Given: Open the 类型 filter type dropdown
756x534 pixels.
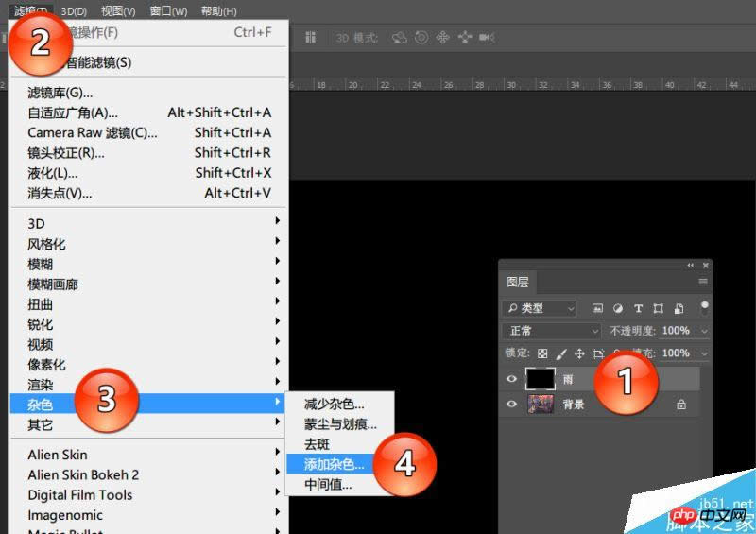Looking at the screenshot, I should coord(541,308).
